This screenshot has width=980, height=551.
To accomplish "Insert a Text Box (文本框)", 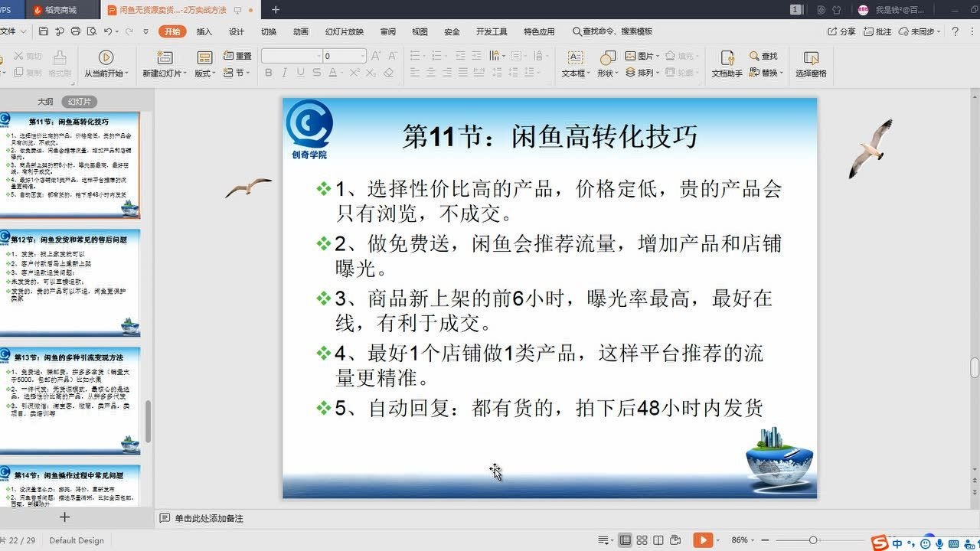I will 574,63.
